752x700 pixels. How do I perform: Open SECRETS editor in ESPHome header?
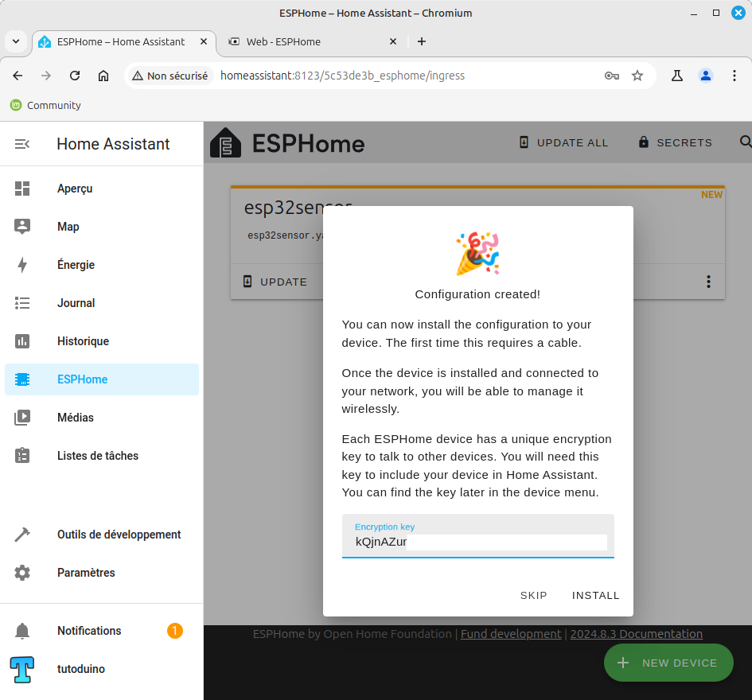tap(676, 142)
